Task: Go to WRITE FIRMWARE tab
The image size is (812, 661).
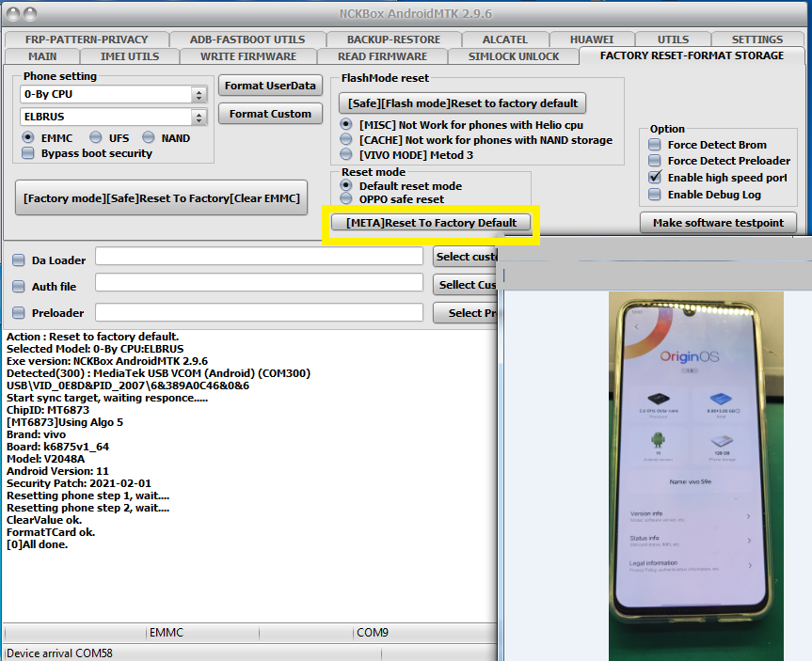Action: point(248,55)
